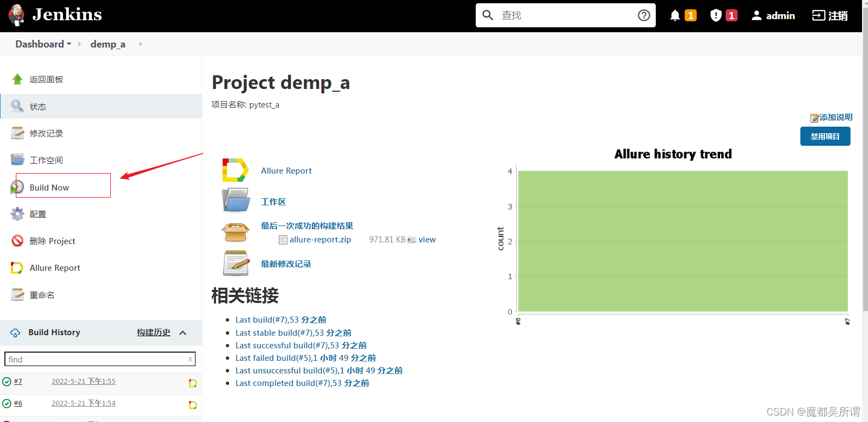Click the last successful artifacts box icon

pos(236,232)
